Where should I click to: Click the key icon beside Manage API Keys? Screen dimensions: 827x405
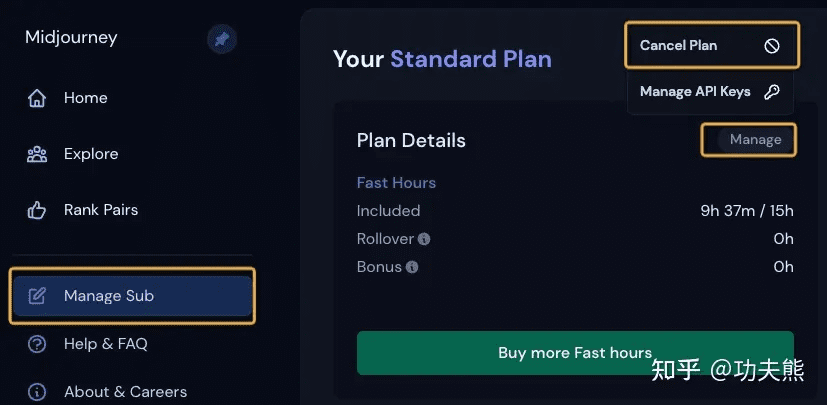coord(772,92)
